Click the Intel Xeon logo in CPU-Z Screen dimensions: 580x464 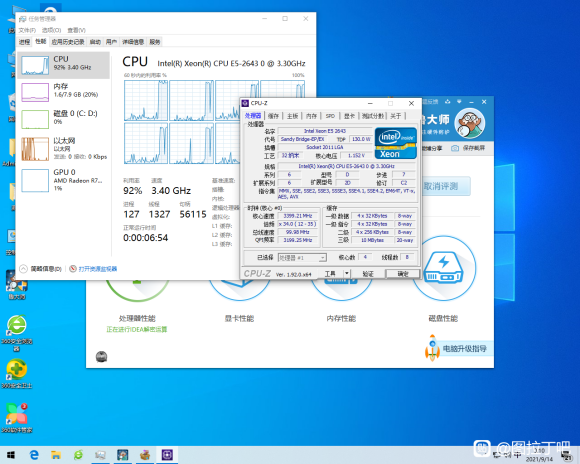click(x=396, y=143)
